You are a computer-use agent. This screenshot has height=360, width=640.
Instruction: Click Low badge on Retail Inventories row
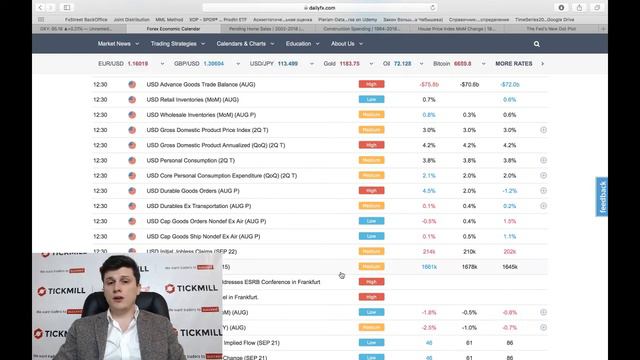point(371,100)
